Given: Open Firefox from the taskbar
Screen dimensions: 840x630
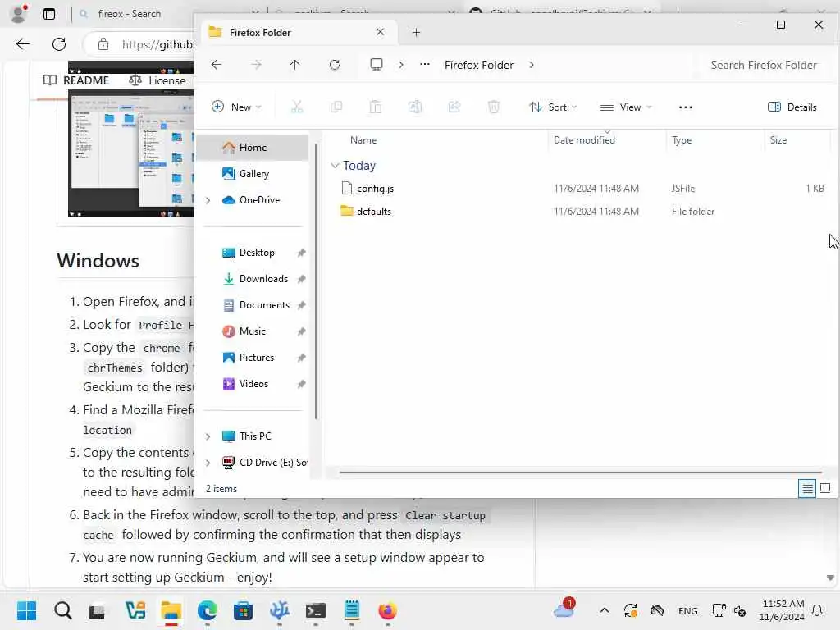Looking at the screenshot, I should [x=387, y=610].
